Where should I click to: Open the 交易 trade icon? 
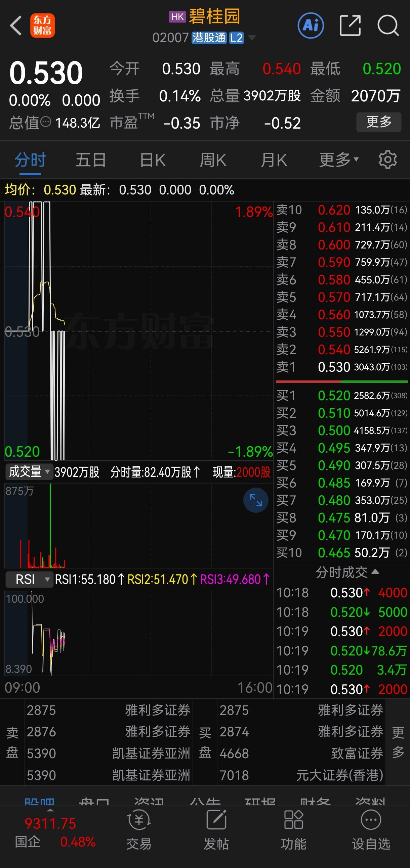(138, 829)
